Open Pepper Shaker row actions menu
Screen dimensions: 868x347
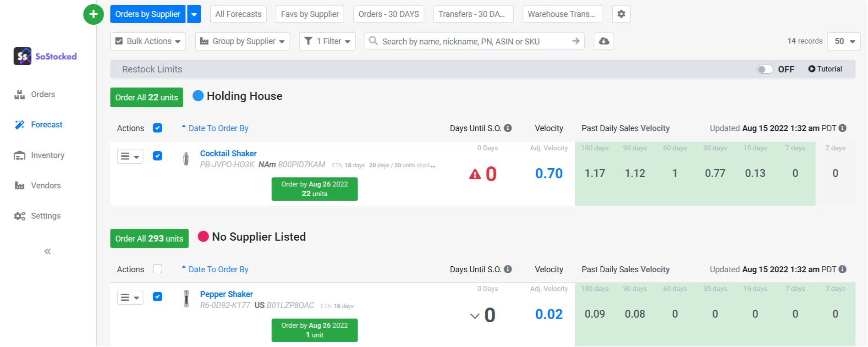130,297
